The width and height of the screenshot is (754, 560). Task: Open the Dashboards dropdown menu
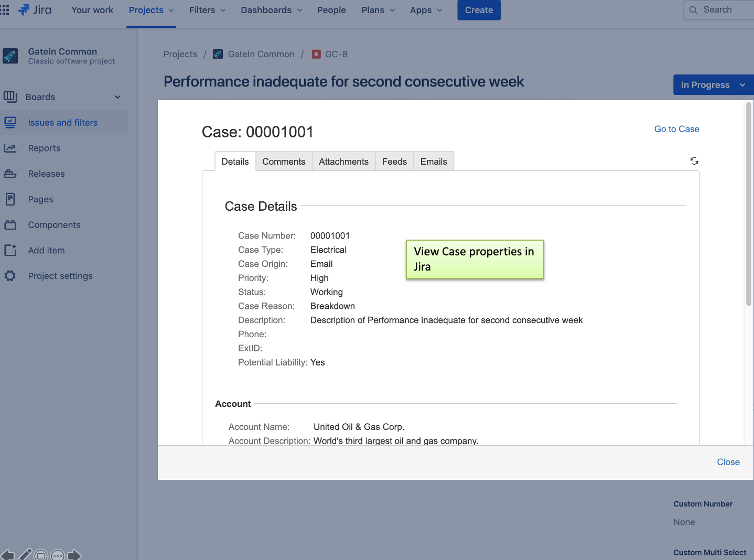point(271,10)
